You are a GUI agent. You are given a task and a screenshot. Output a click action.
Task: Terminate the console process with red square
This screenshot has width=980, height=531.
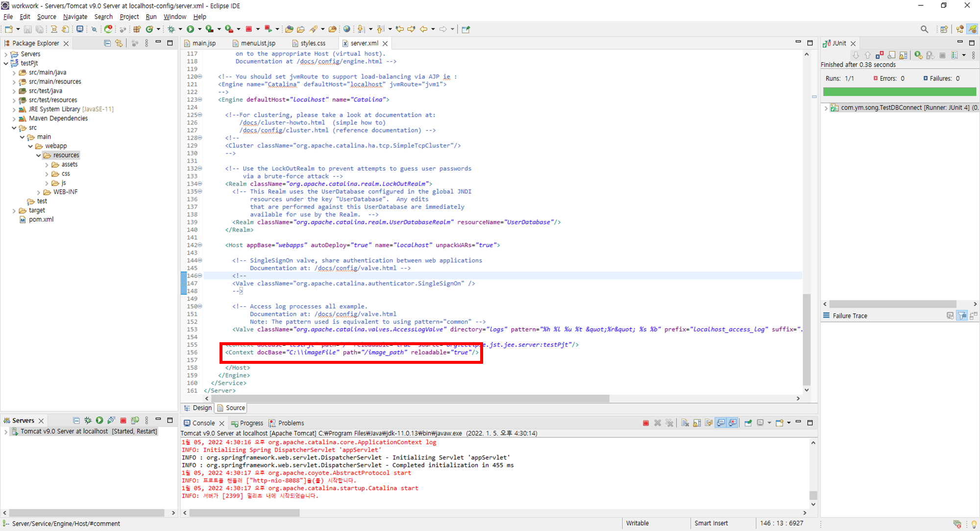pos(646,423)
